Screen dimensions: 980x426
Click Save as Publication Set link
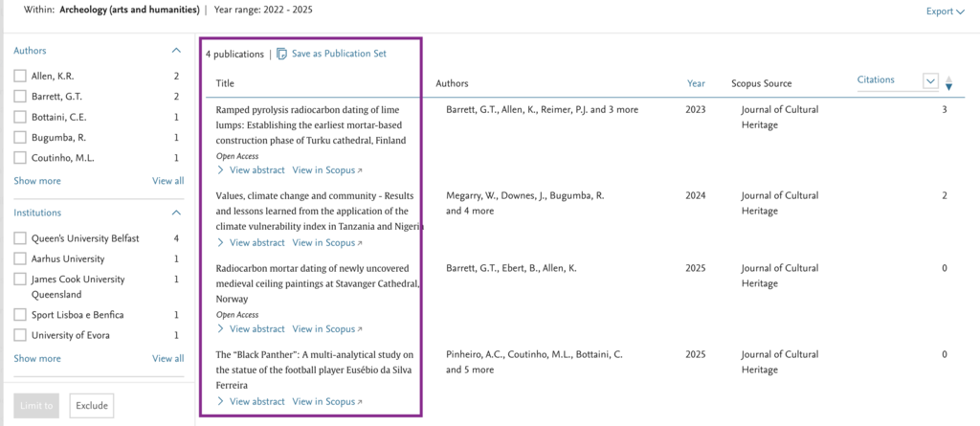click(x=339, y=54)
